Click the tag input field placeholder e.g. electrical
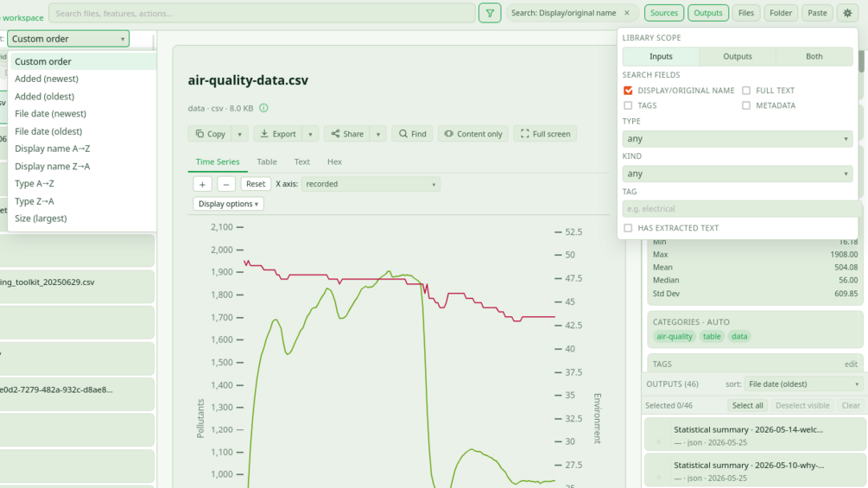 tap(742, 209)
